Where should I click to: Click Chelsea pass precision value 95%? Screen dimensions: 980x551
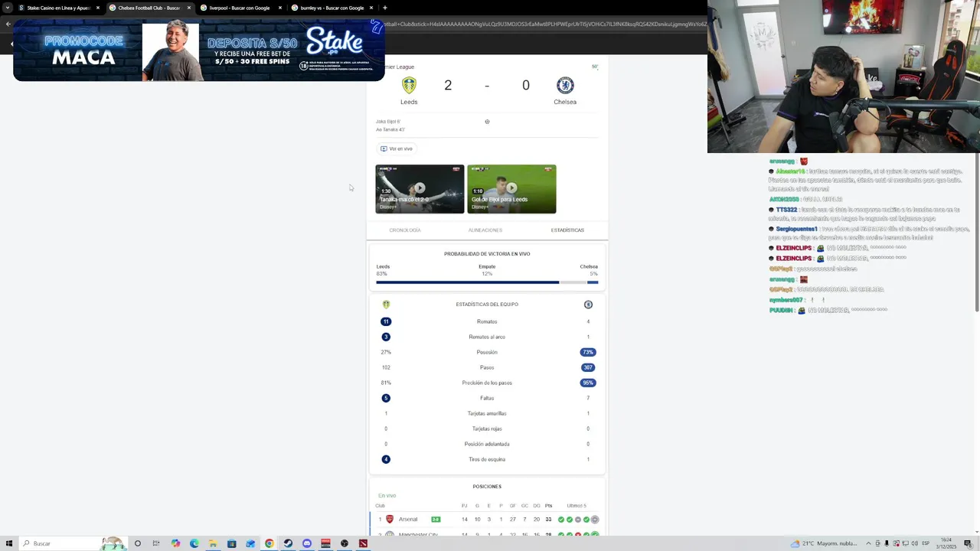[x=588, y=383]
